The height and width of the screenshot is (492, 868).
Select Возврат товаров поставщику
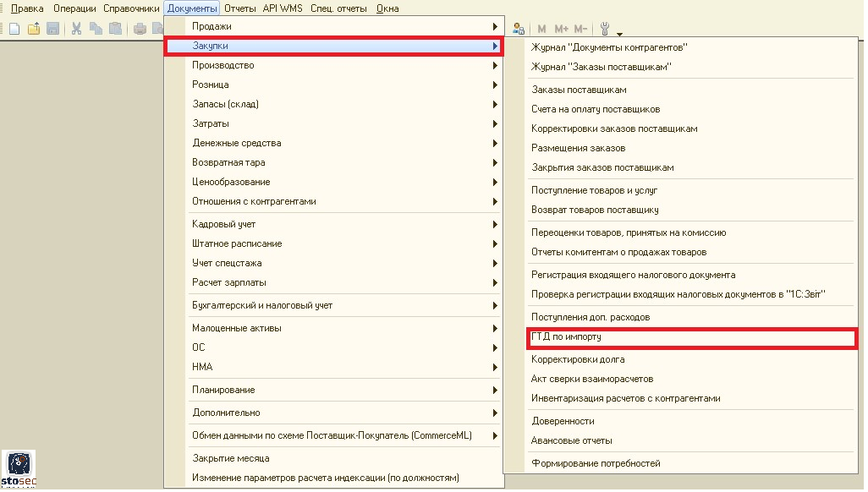tap(681, 210)
